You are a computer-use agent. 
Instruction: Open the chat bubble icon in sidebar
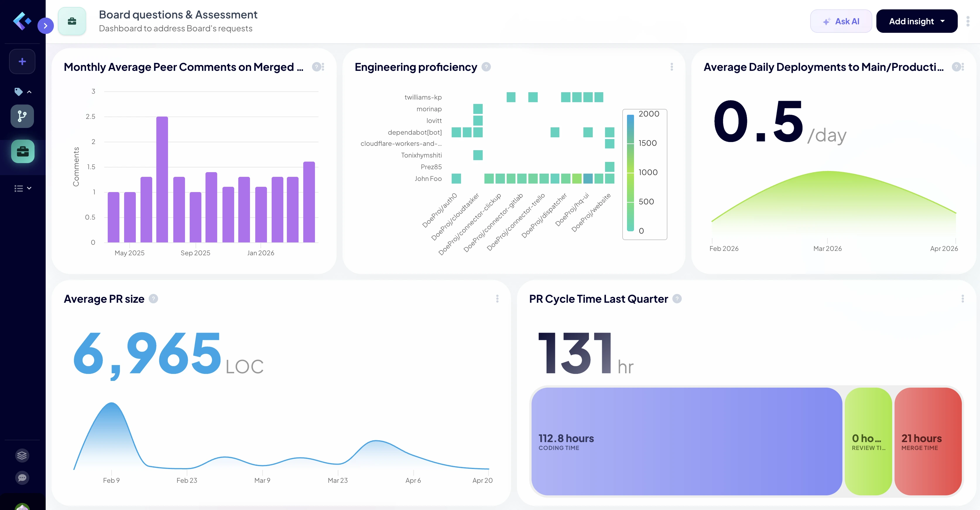pyautogui.click(x=22, y=478)
